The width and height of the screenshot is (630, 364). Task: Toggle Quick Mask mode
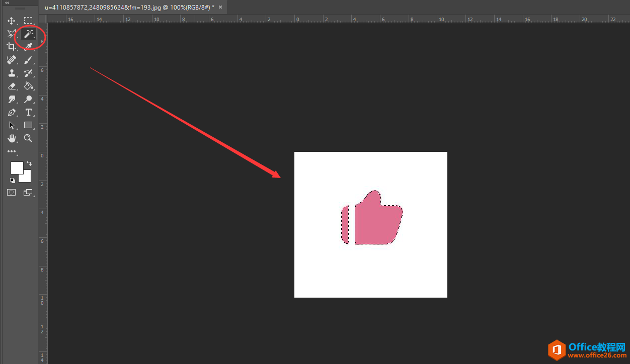point(12,192)
